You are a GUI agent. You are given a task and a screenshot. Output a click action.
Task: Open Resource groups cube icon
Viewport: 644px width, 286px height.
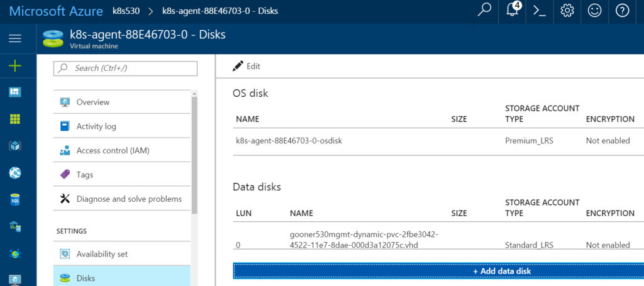[15, 146]
